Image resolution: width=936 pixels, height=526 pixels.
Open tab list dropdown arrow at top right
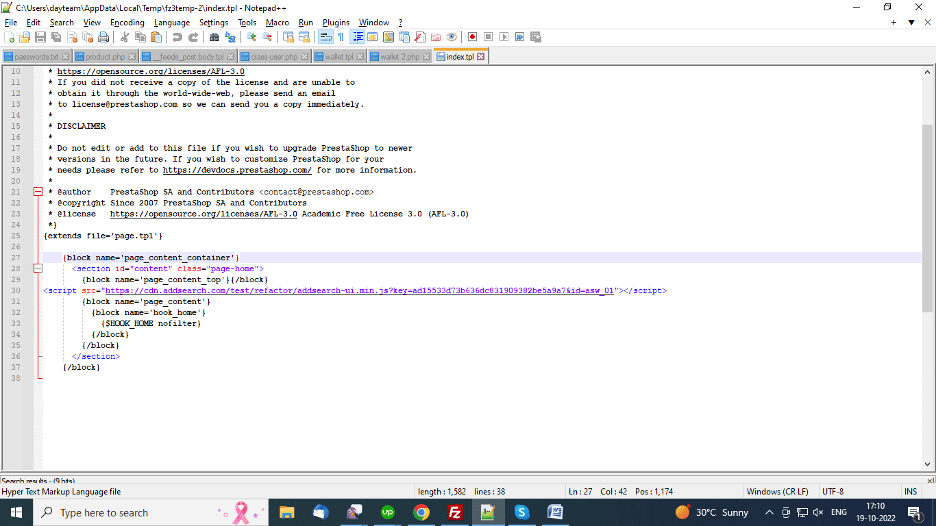(911, 22)
